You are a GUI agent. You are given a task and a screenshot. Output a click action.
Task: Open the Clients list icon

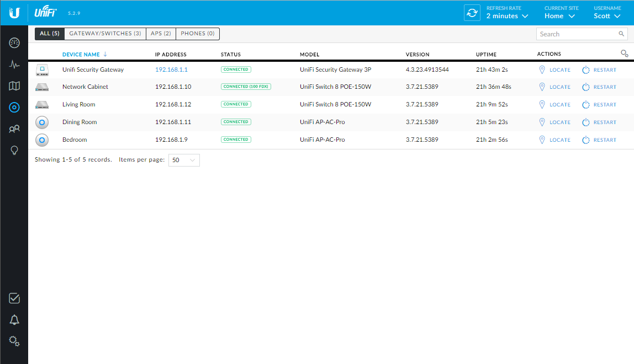(x=14, y=129)
